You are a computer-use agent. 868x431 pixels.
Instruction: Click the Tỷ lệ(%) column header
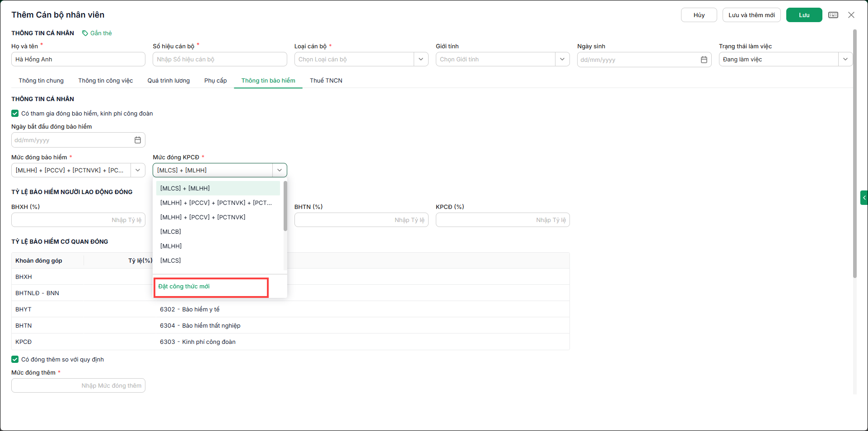pos(140,260)
